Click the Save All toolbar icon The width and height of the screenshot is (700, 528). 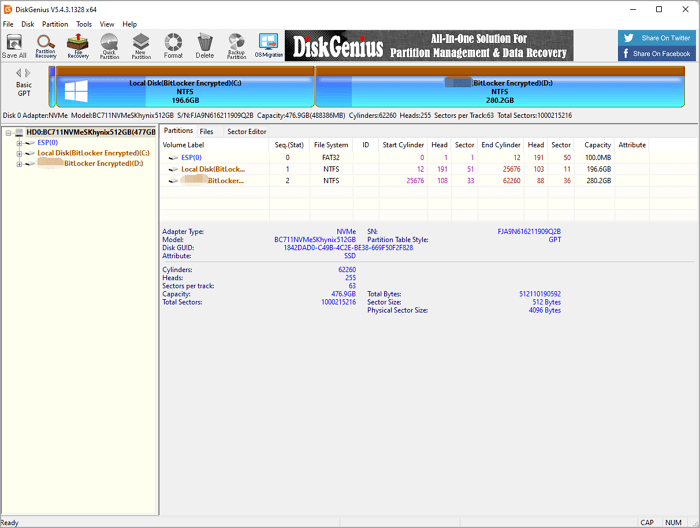pos(14,45)
